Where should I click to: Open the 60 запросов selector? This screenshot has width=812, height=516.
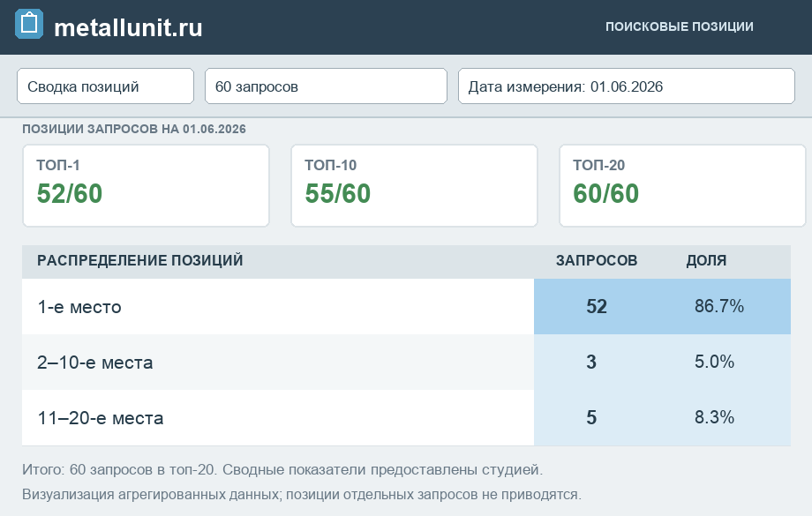tap(326, 86)
